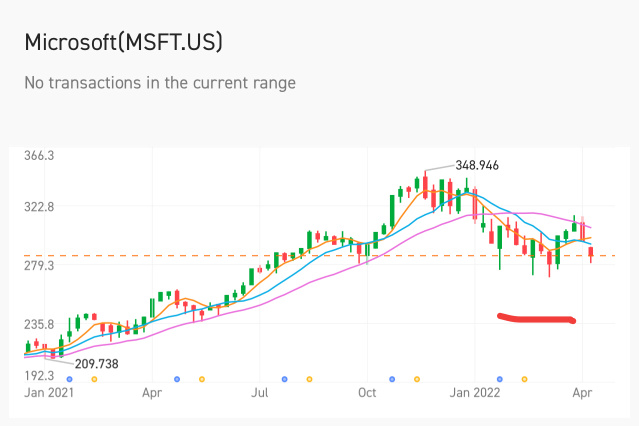Click the red hand-drawn line annotation

[537, 320]
